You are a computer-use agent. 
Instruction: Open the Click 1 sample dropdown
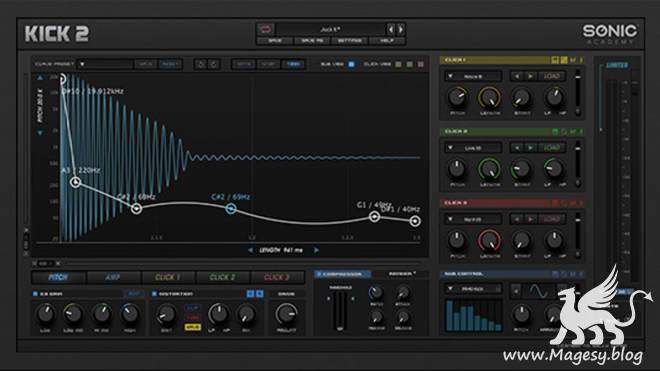[x=474, y=76]
